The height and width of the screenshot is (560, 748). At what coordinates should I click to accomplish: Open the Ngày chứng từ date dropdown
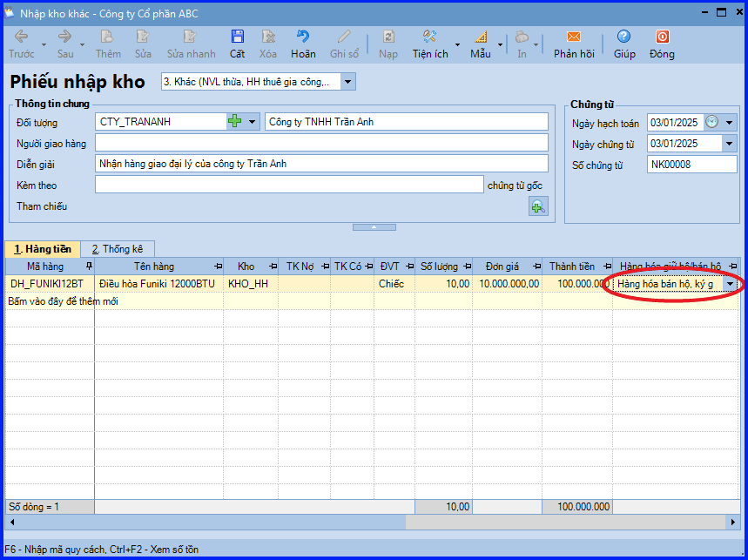[x=729, y=144]
